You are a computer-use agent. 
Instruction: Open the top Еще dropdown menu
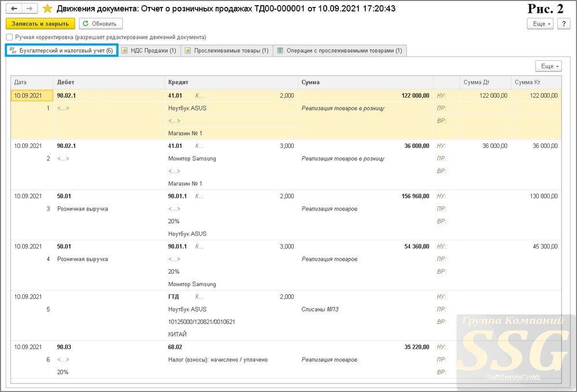coord(540,24)
